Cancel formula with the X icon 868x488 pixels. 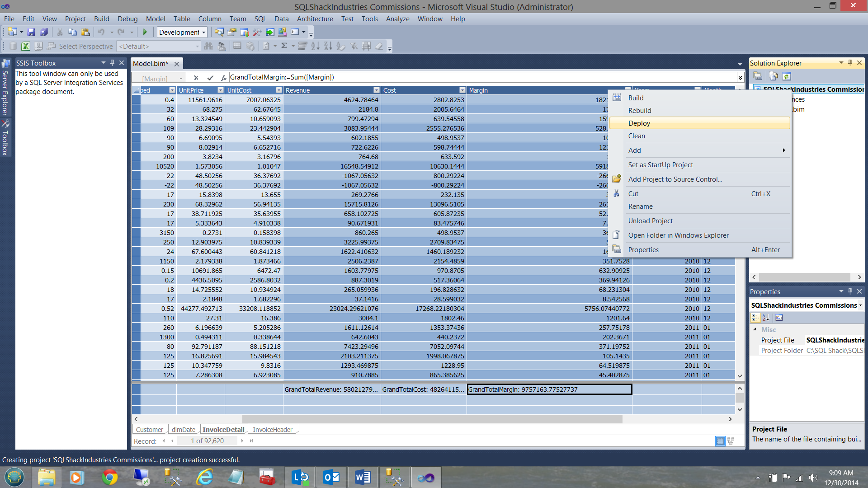[196, 78]
